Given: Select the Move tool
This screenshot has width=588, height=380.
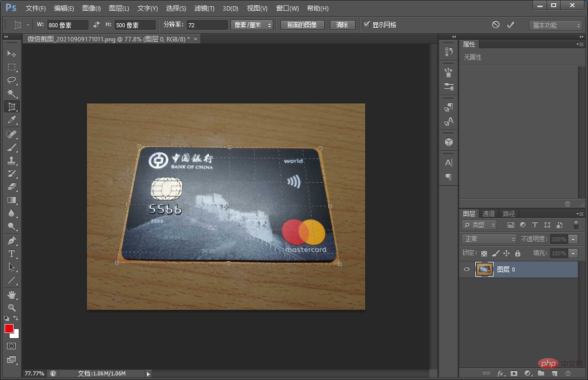Looking at the screenshot, I should tap(12, 53).
